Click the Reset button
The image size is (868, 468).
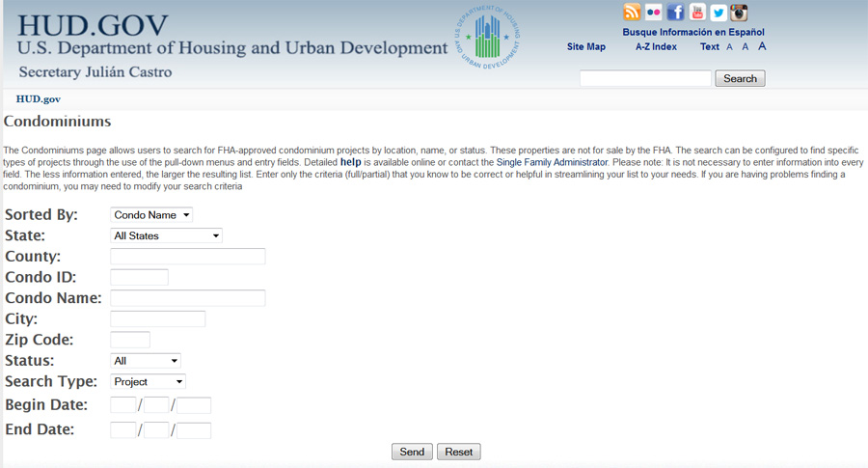click(459, 452)
